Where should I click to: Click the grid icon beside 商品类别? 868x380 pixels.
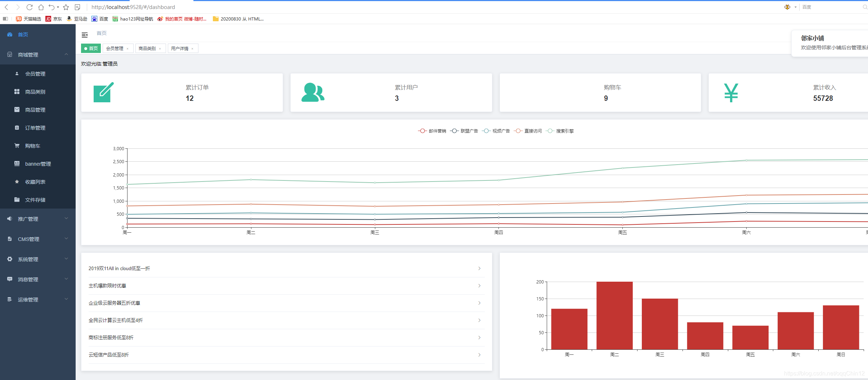pos(17,91)
